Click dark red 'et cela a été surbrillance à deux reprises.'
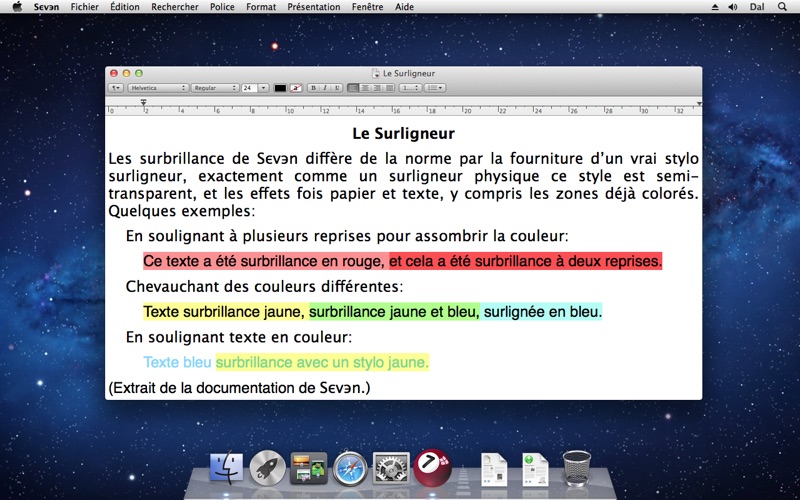 pyautogui.click(x=526, y=261)
